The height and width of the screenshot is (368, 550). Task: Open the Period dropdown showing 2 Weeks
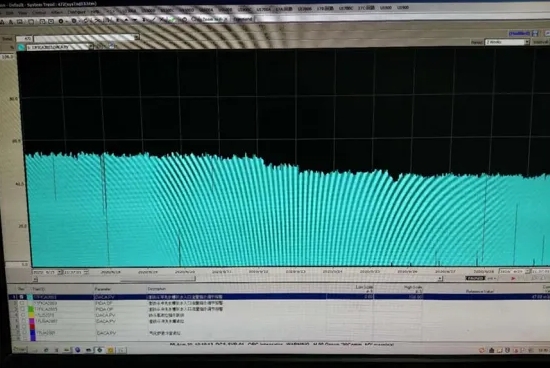(507, 42)
